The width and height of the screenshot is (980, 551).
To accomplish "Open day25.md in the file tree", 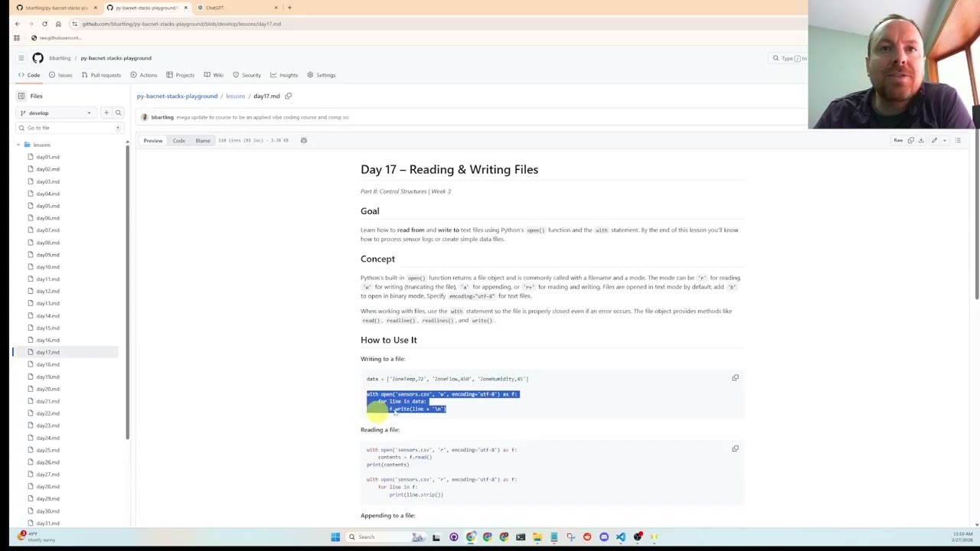I will click(x=47, y=450).
